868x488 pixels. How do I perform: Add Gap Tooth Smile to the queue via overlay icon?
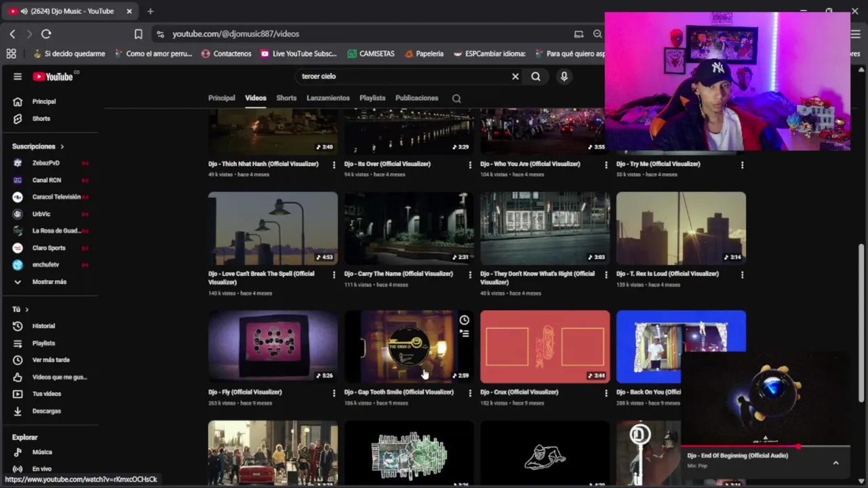pos(464,333)
